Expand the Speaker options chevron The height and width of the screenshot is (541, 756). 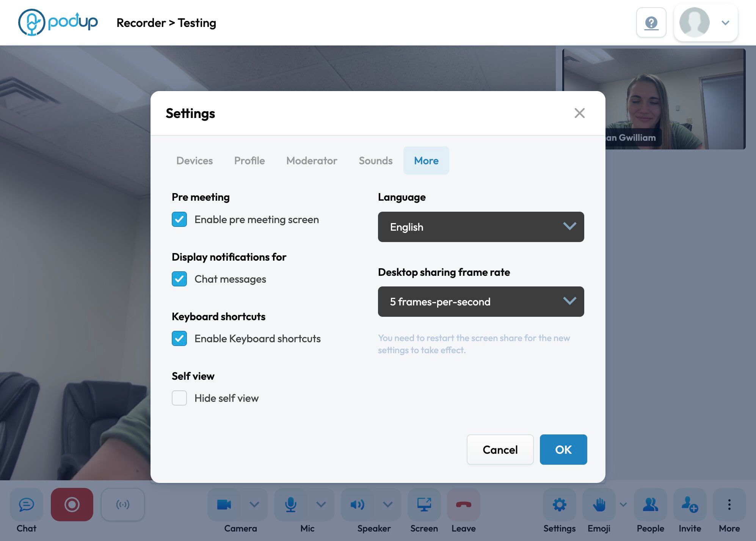click(x=387, y=504)
